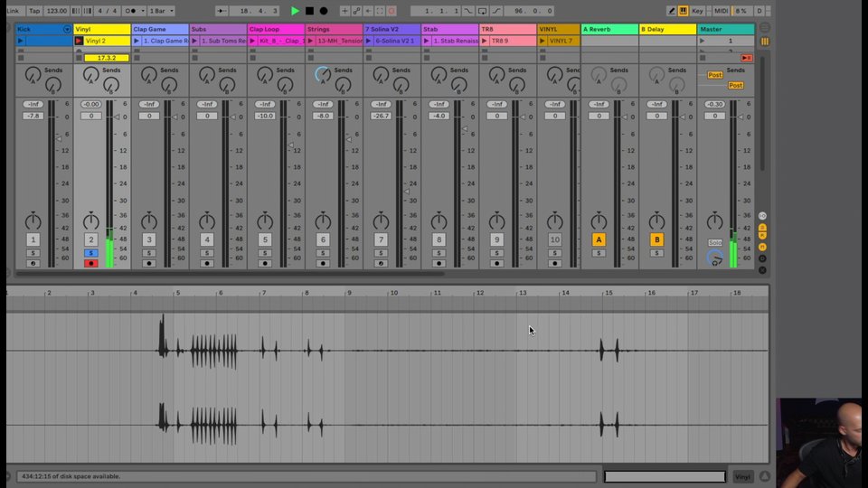Solo the Strings track
This screenshot has height=488, width=868.
tap(323, 253)
